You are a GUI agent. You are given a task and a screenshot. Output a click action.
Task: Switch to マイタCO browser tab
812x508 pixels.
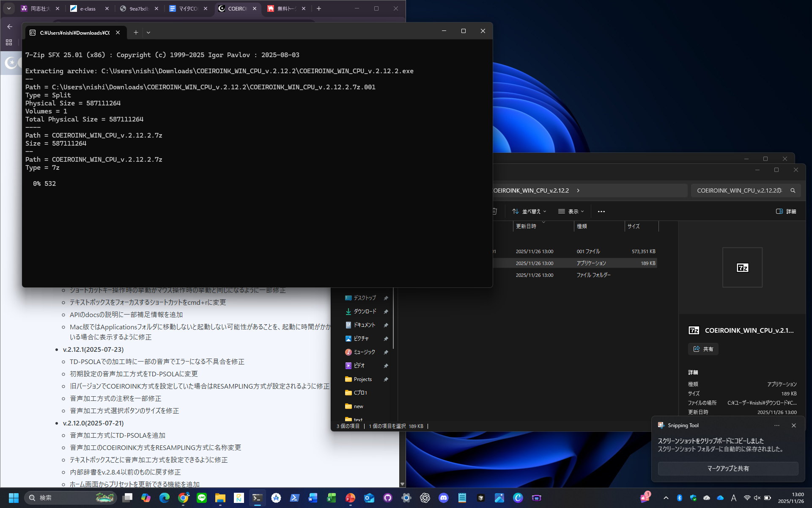pos(188,8)
